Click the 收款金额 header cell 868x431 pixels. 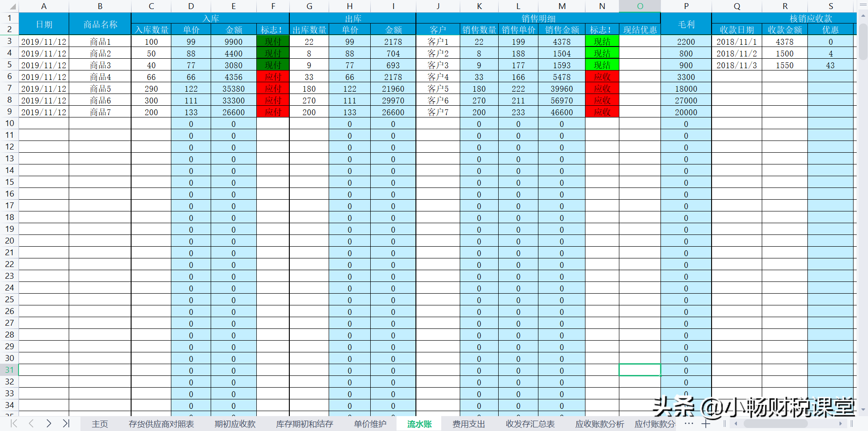(x=785, y=30)
